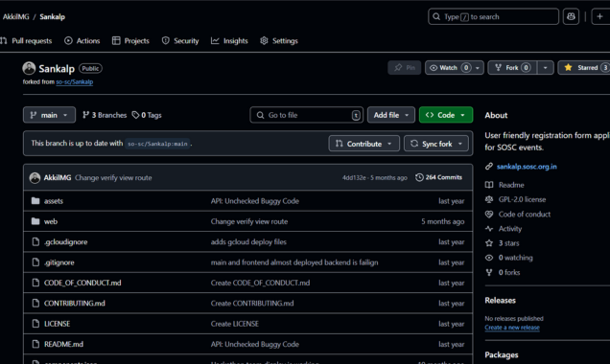Open the Contribute dropdown
610x364 pixels.
364,144
